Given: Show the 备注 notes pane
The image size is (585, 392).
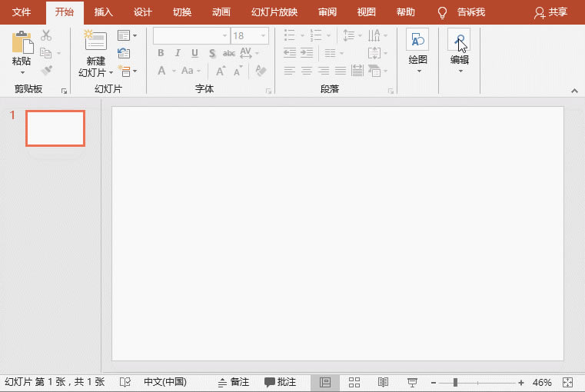Looking at the screenshot, I should click(x=234, y=382).
